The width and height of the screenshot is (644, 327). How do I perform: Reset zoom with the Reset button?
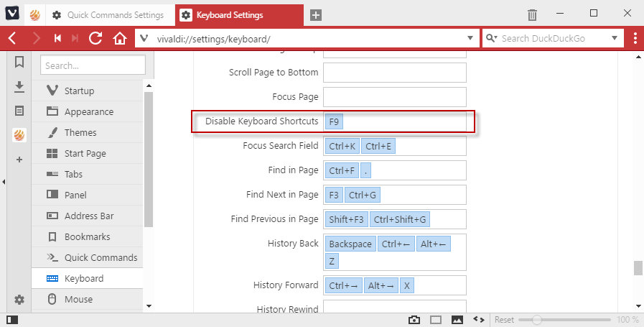point(504,320)
